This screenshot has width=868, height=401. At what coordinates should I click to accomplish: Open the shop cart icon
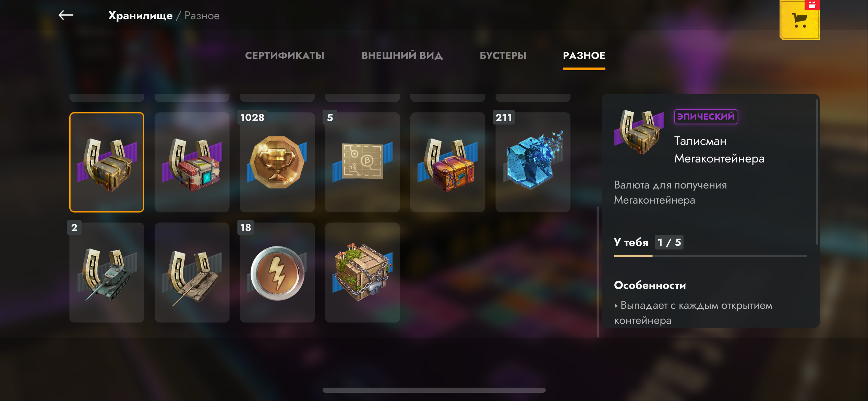[799, 20]
